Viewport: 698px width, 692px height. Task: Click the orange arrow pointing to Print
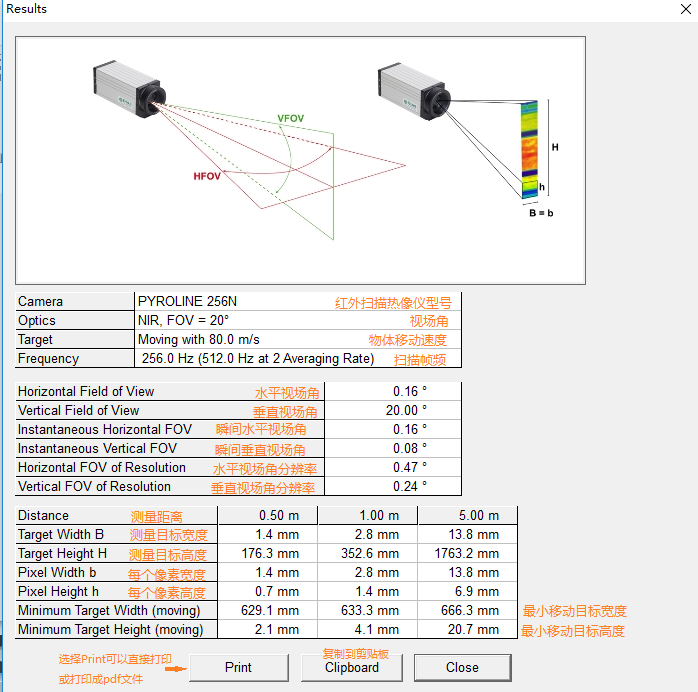[x=175, y=668]
